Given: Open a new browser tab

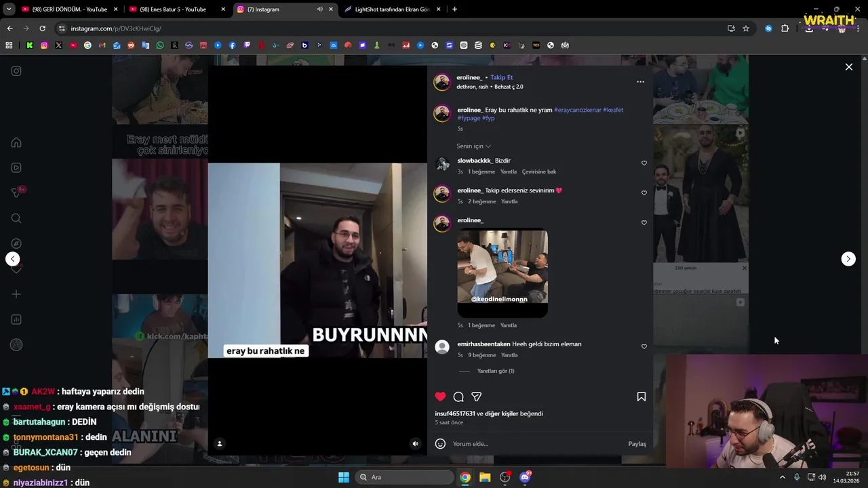Looking at the screenshot, I should 454,9.
